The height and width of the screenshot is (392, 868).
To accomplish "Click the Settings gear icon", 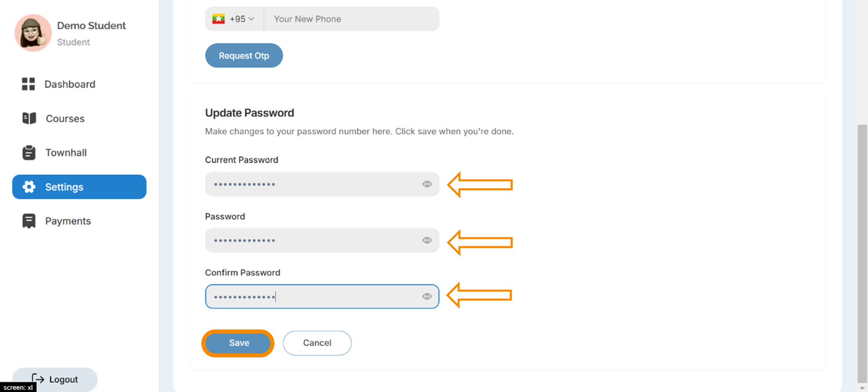I will point(29,187).
